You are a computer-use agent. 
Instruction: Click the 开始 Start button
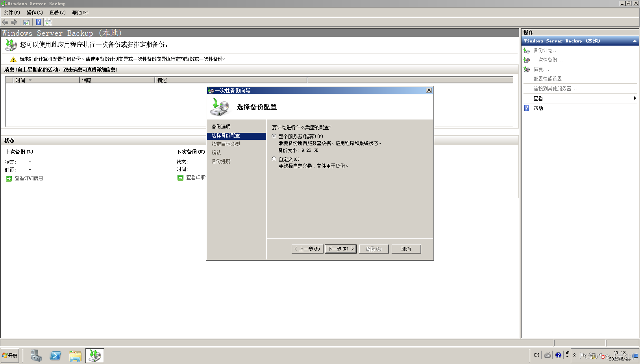tap(10, 355)
